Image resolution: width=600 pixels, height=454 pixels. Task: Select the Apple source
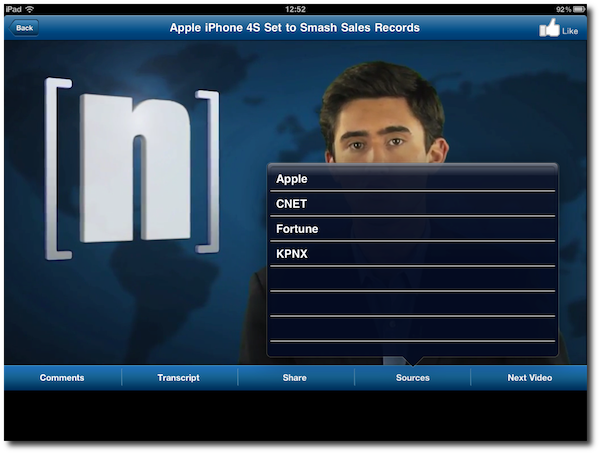pos(412,179)
